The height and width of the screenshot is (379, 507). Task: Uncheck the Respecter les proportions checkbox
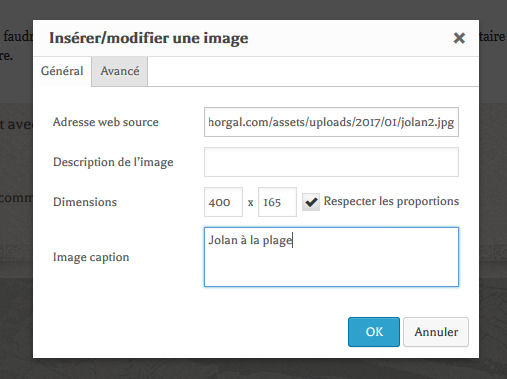(311, 202)
